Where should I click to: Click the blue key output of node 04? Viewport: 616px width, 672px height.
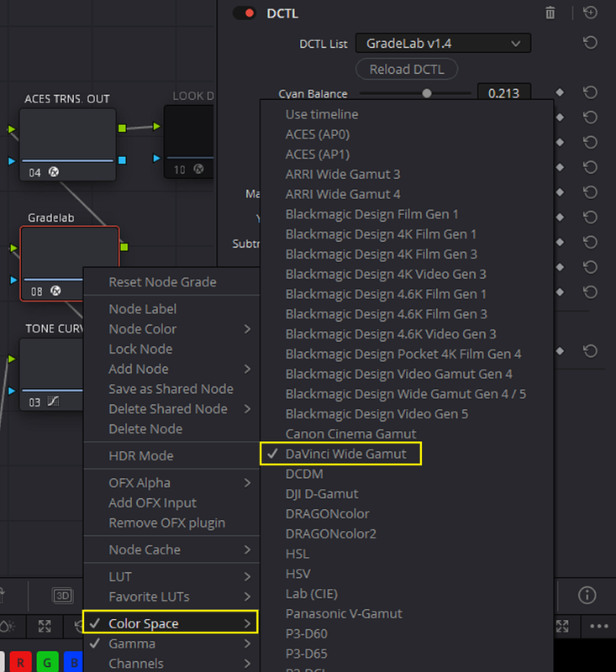click(x=122, y=160)
